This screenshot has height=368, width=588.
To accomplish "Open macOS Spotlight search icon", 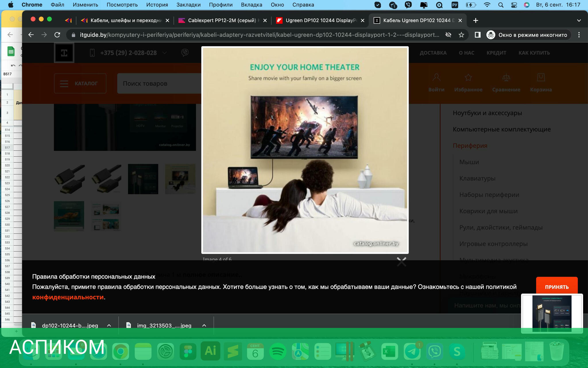I will coord(501,5).
